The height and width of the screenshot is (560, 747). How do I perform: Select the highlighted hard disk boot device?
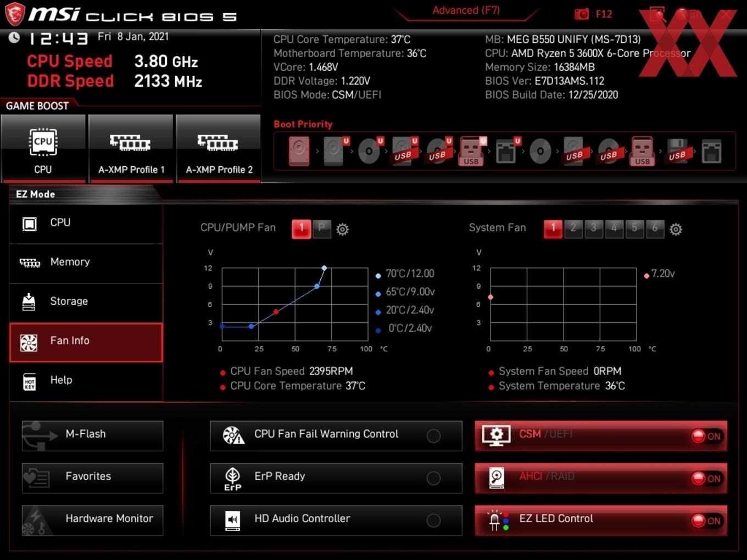coord(299,151)
